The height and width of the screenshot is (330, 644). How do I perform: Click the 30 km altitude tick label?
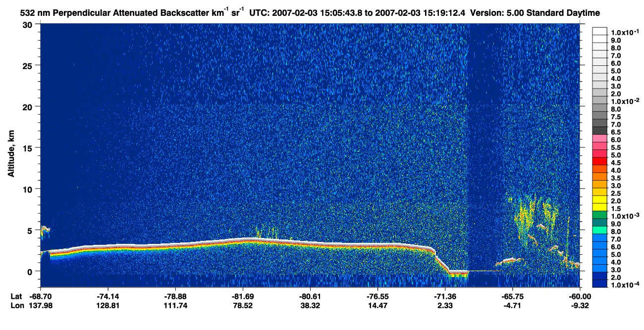pos(29,24)
